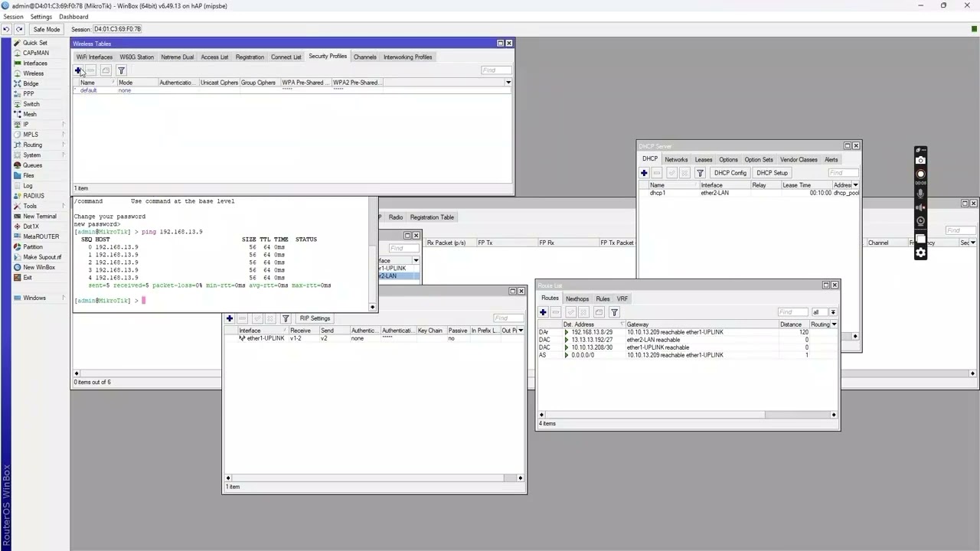The image size is (980, 551).
Task: Open column dropdown arrow in DHCP Server table
Action: (x=855, y=185)
